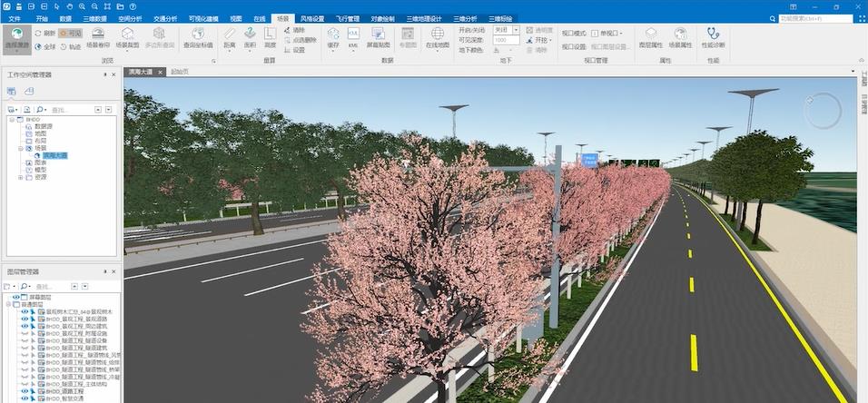Hide the 景观树木 layer using its eye icon

tap(25, 311)
